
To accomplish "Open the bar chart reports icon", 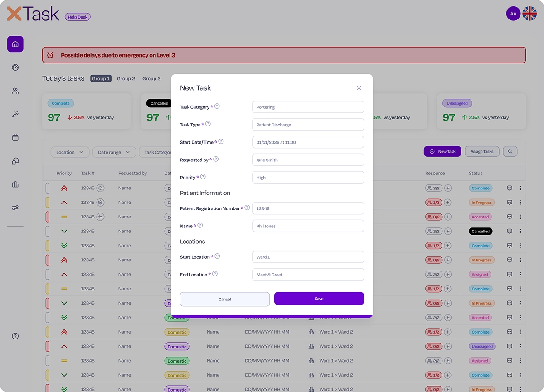I will tap(15, 184).
